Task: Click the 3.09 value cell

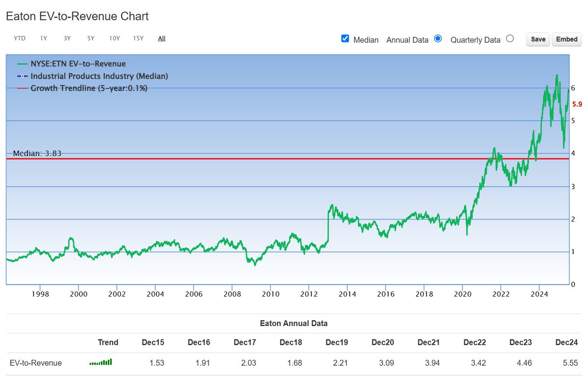Action: [387, 363]
